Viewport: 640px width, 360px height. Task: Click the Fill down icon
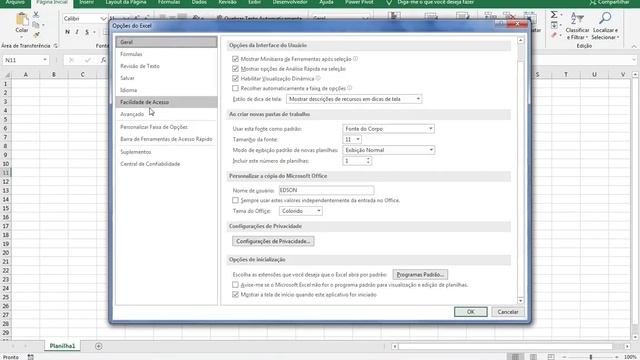tap(554, 25)
